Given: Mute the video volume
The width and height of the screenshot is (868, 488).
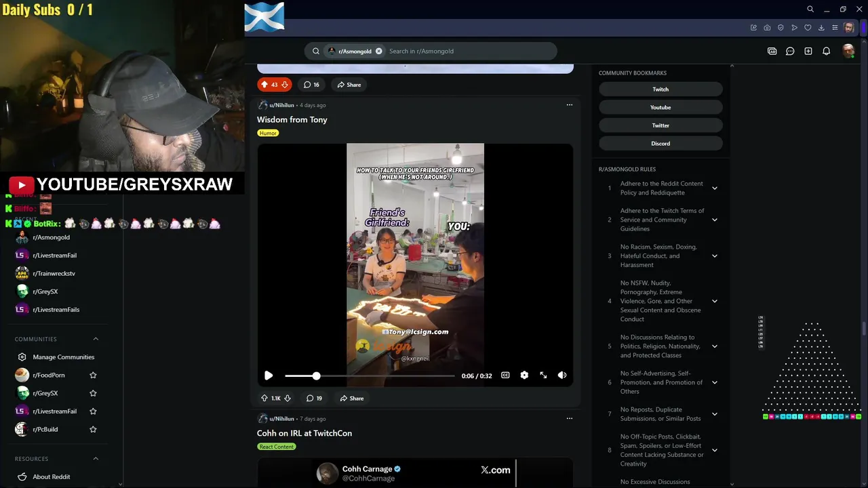Looking at the screenshot, I should (x=562, y=375).
